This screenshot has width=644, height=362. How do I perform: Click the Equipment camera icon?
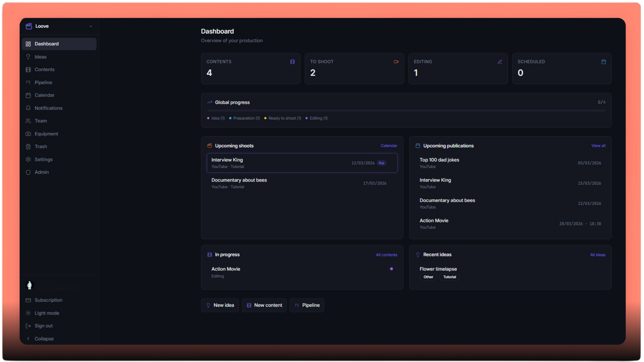tap(28, 134)
